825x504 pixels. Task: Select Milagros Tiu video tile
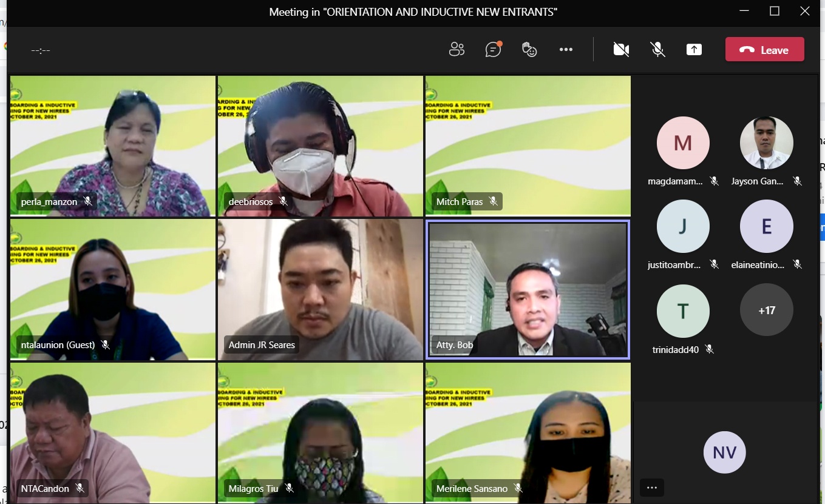[321, 433]
